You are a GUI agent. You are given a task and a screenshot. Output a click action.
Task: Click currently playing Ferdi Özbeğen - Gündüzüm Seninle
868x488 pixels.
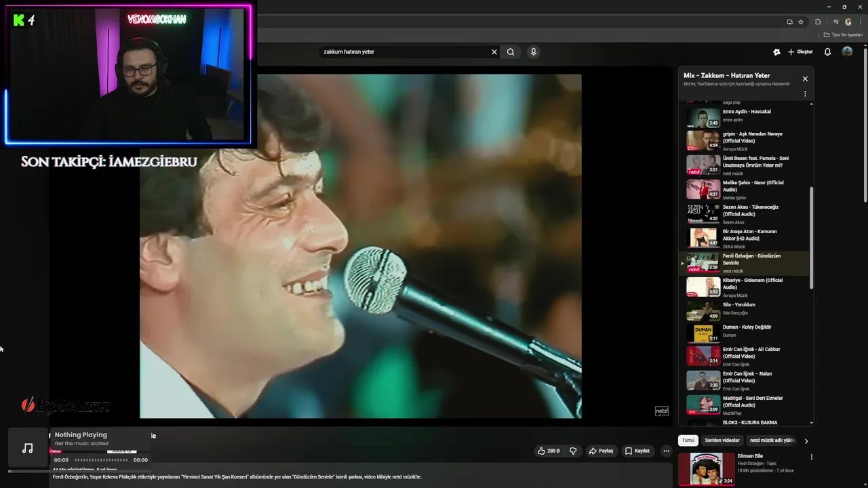coord(745,263)
